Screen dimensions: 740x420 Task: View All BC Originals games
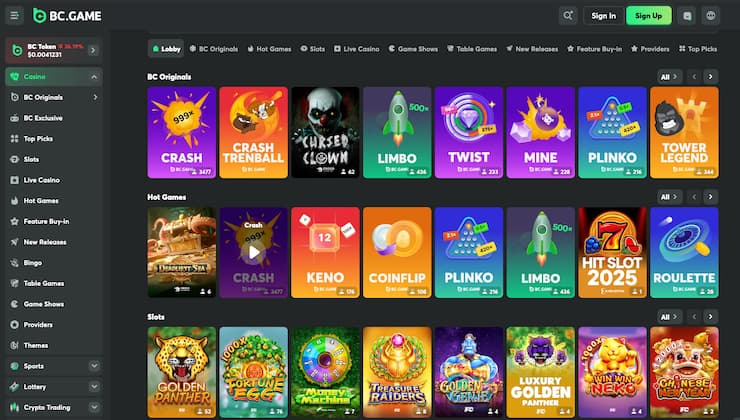coord(669,76)
